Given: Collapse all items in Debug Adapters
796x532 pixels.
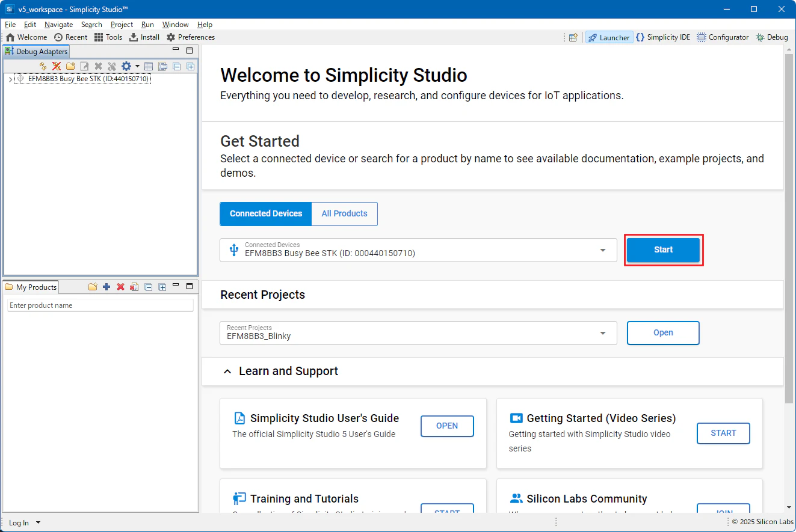Looking at the screenshot, I should 177,66.
